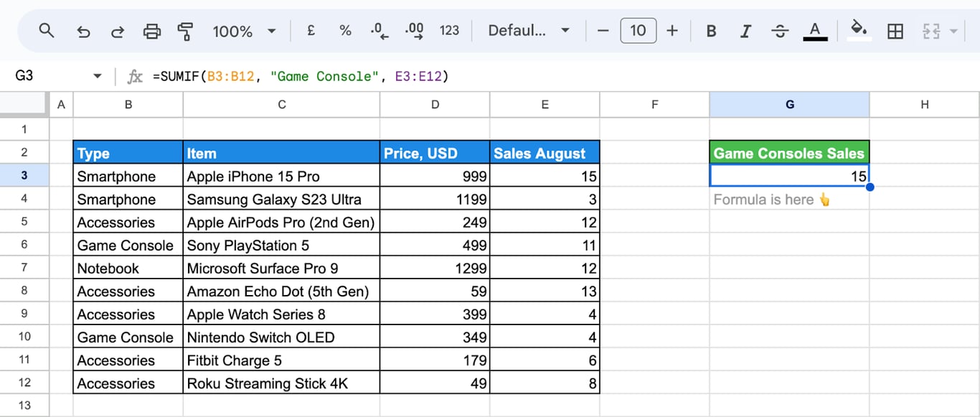980x417 pixels.
Task: Select row 3 header
Action: (x=24, y=176)
